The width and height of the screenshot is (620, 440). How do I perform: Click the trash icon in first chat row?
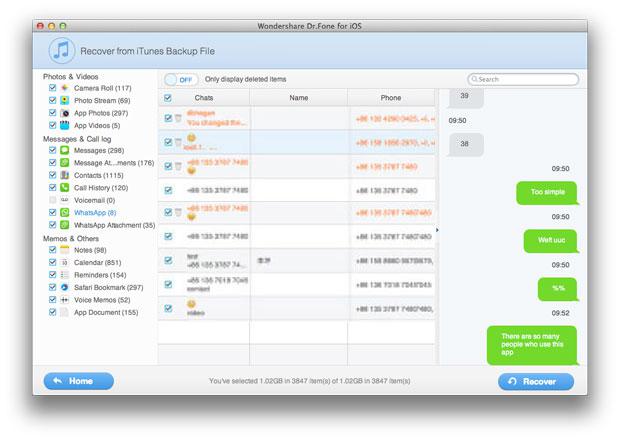point(178,118)
